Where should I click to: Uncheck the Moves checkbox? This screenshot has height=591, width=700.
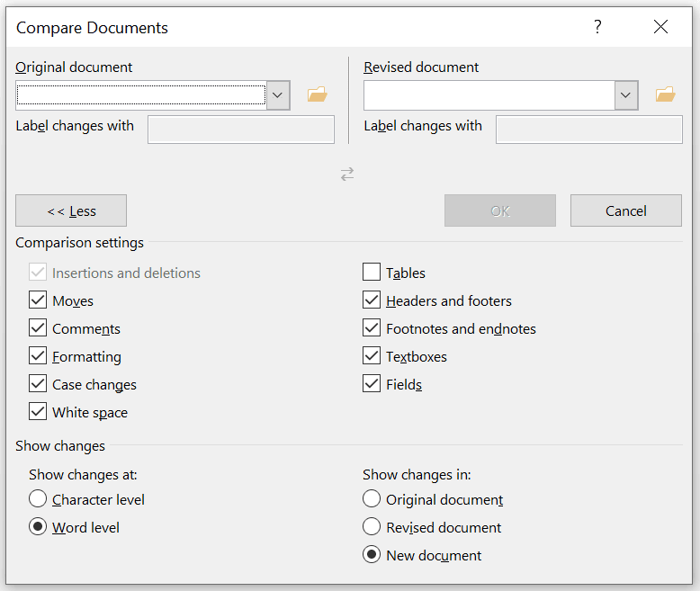[x=38, y=300]
